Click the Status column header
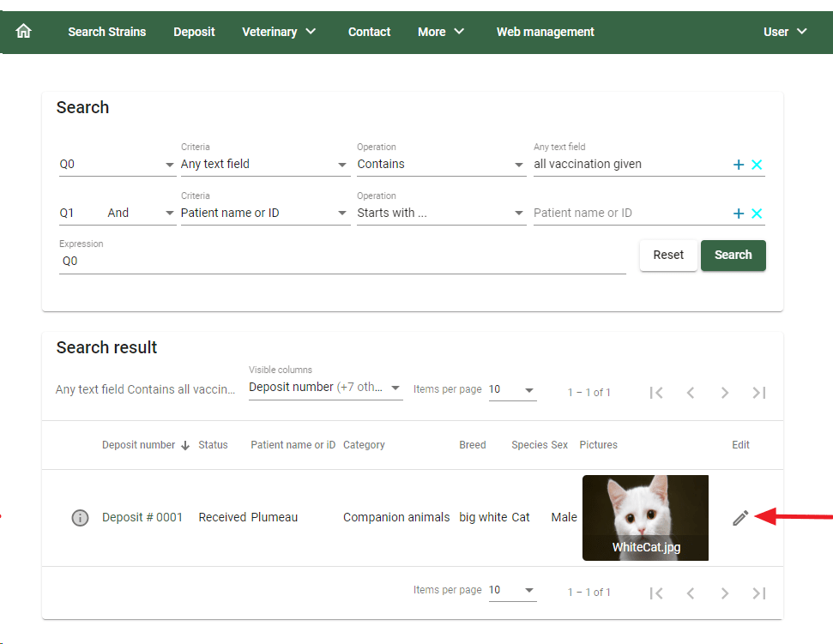The height and width of the screenshot is (644, 833). 213,445
